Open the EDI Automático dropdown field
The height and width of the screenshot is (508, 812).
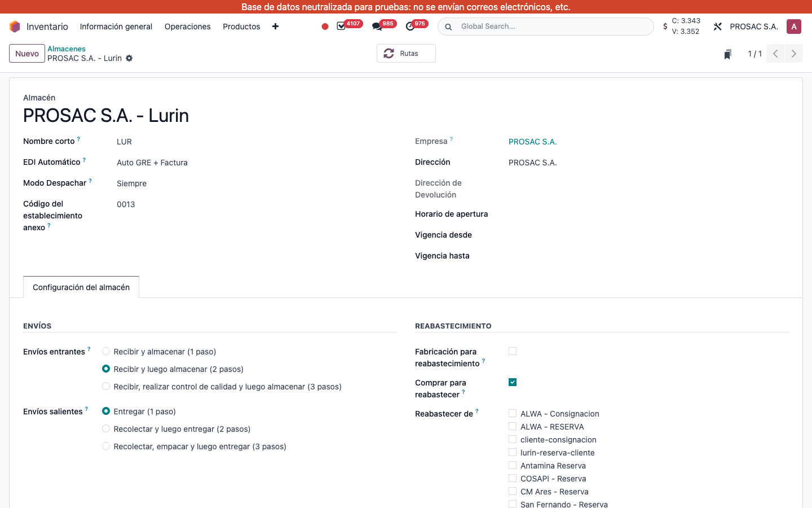pos(257,163)
